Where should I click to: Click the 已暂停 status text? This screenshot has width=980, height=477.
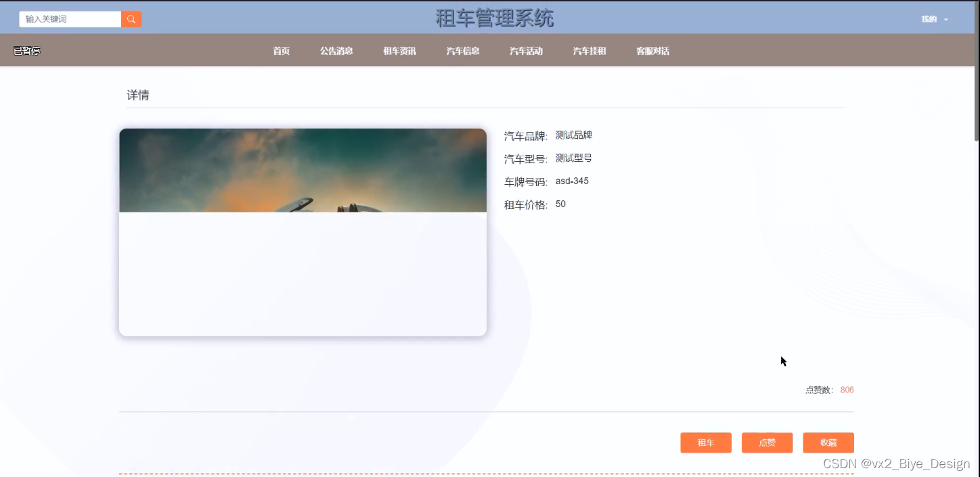(x=27, y=51)
